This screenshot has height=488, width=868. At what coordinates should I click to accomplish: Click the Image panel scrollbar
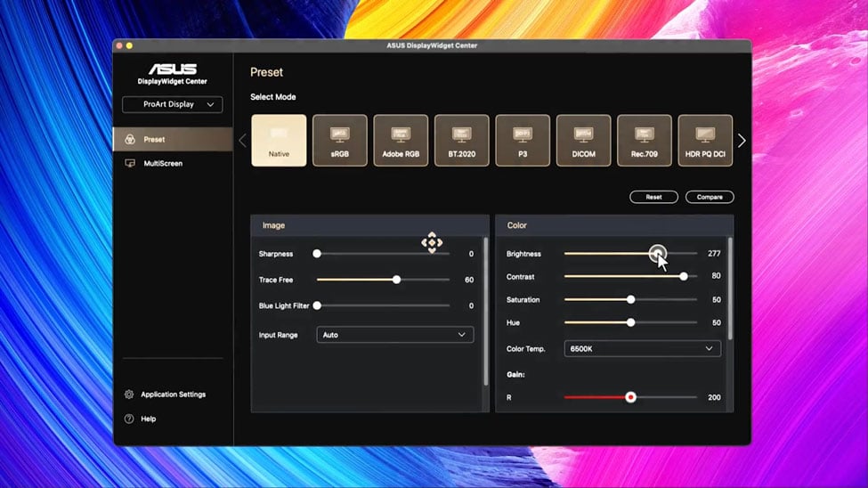[x=486, y=312]
